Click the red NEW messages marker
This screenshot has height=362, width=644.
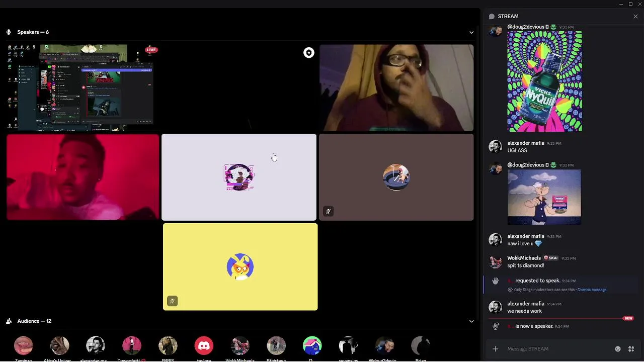(628, 318)
